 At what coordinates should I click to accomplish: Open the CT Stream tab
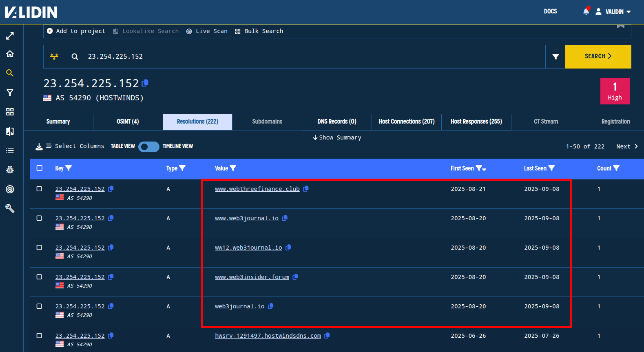click(546, 122)
